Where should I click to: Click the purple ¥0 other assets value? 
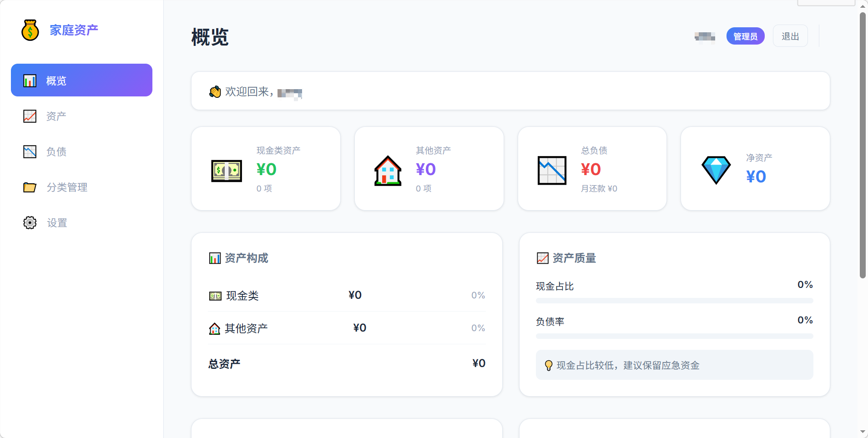coord(426,169)
